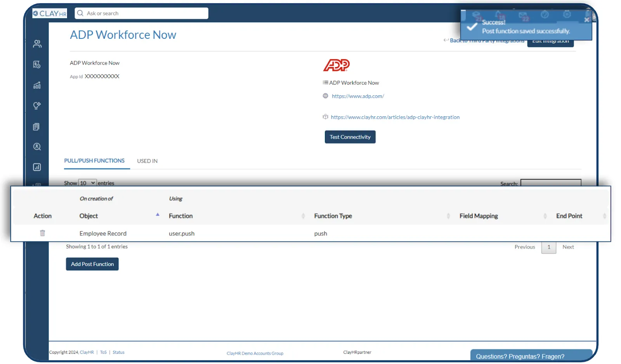621x364 pixels.
Task: Open the Questions? Preguntas? Fragen? chat
Action: click(x=531, y=355)
